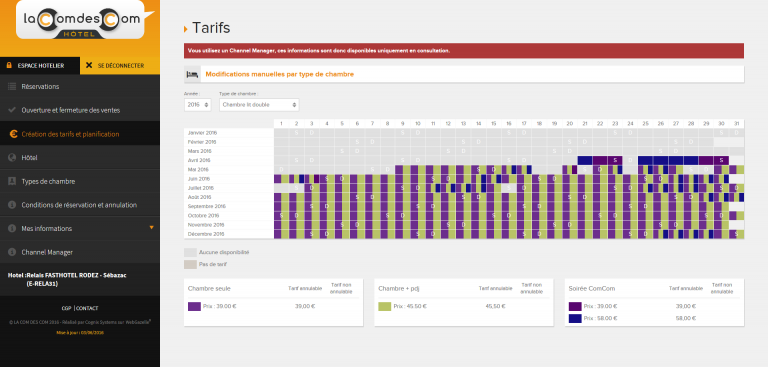
Task: Click the lock icon beside Espace Hotelier
Action: coord(9,65)
